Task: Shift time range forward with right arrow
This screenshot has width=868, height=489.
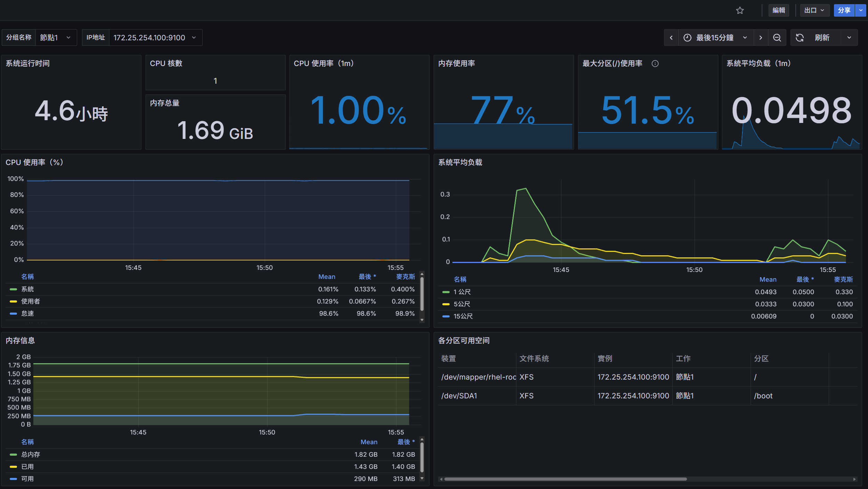Action: pyautogui.click(x=761, y=38)
